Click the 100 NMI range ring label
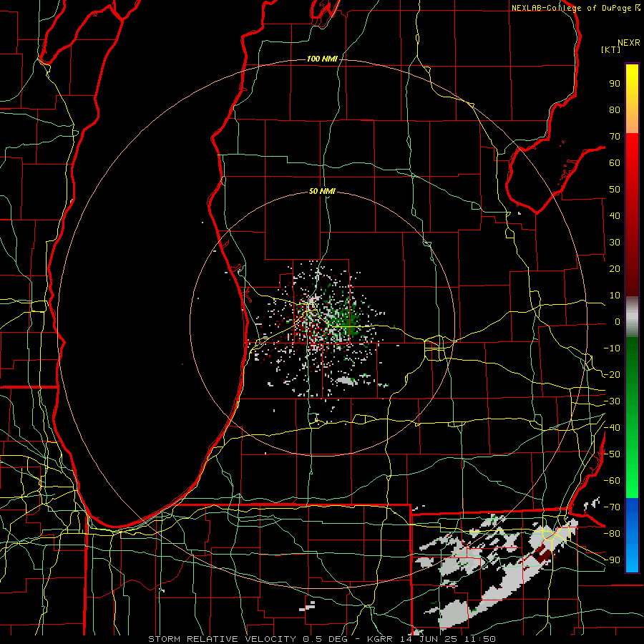Viewport: 644px width, 644px height. [x=322, y=59]
